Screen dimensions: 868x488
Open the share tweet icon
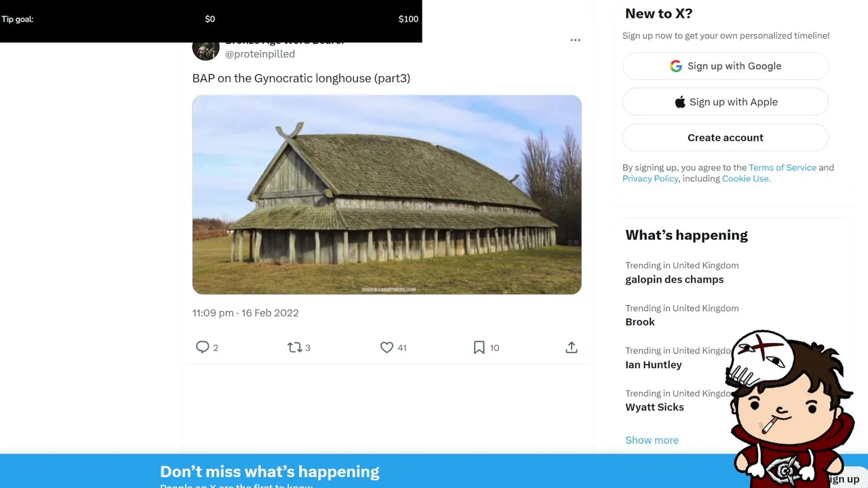572,347
